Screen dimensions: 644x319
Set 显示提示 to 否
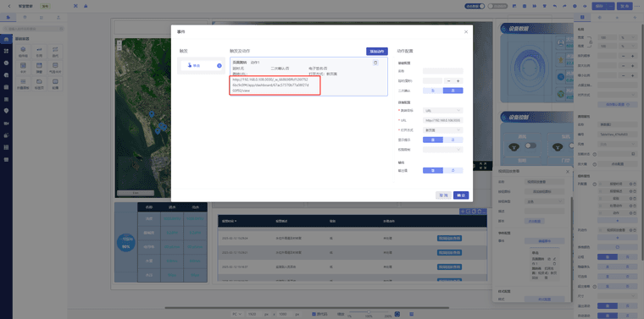pos(453,140)
